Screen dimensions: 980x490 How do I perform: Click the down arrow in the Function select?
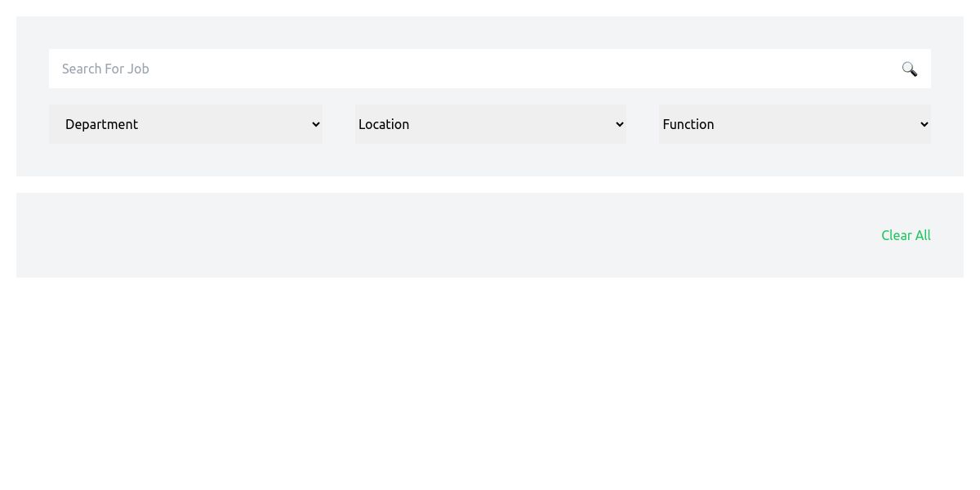coord(924,124)
